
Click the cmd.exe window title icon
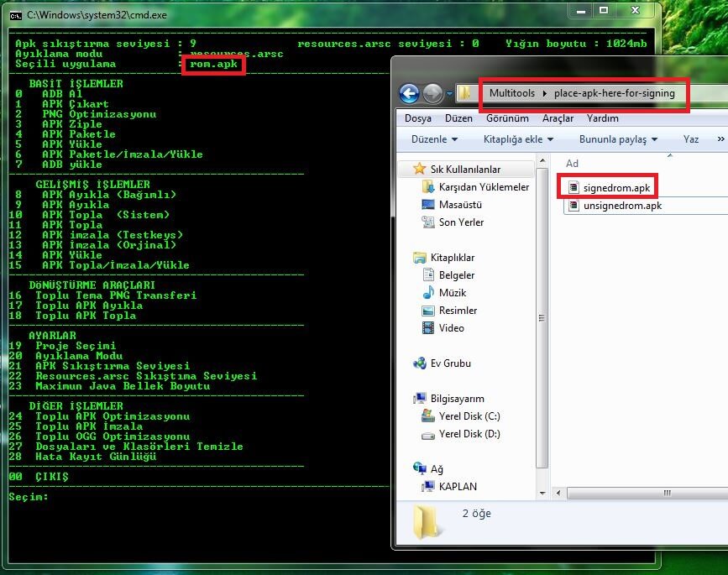[x=15, y=15]
